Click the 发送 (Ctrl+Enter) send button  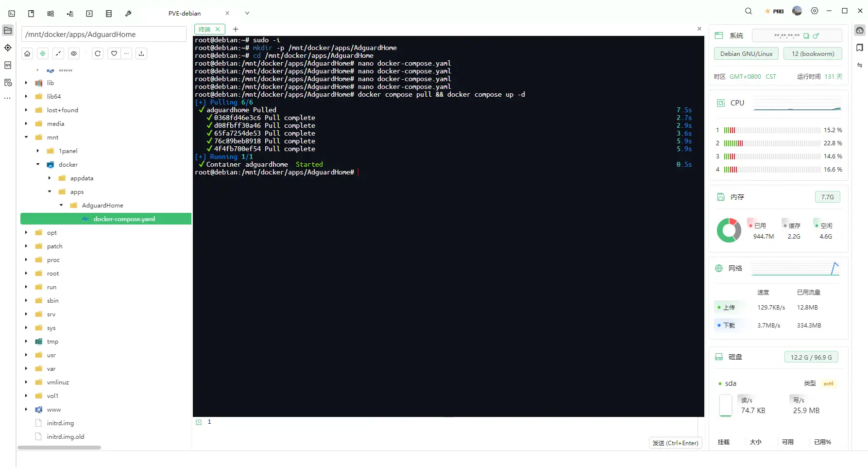click(675, 443)
